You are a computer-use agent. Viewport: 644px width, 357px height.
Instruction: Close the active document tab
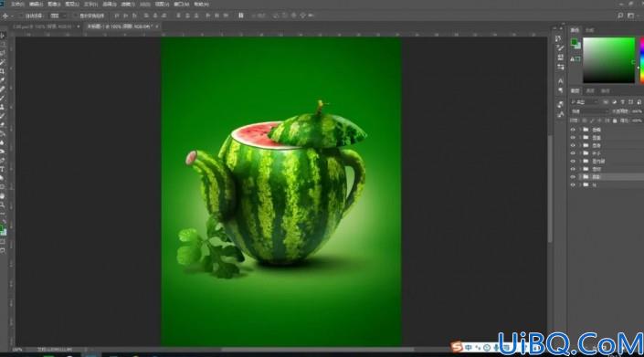click(x=157, y=26)
